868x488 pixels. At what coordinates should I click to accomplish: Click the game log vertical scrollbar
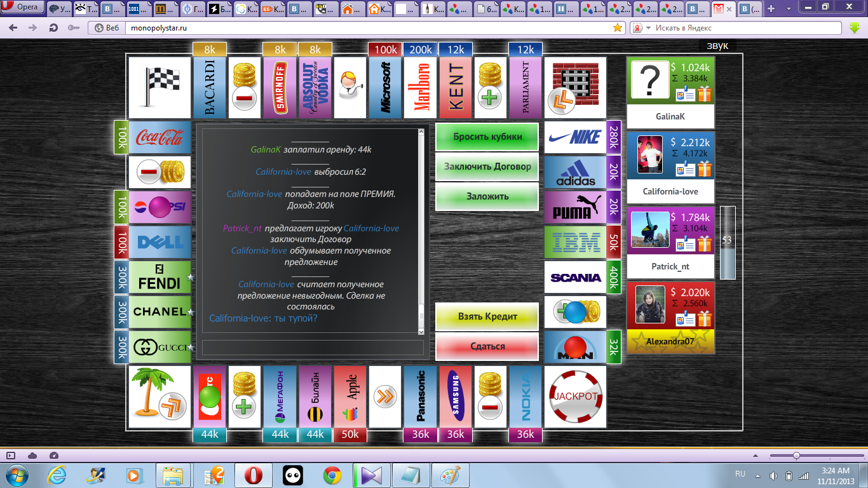[x=421, y=231]
